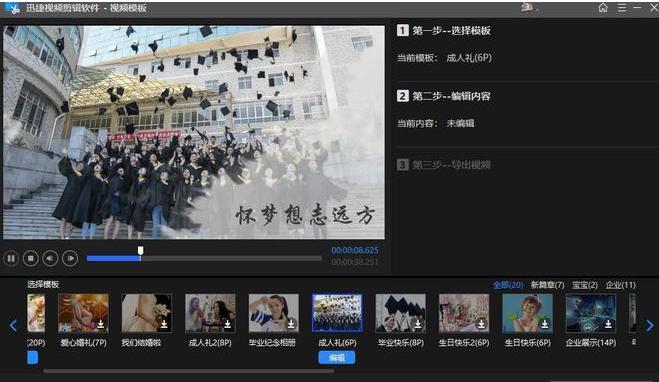The width and height of the screenshot is (659, 382).
Task: Click the 爱心婚礼(7P) template name
Action: pyautogui.click(x=83, y=342)
